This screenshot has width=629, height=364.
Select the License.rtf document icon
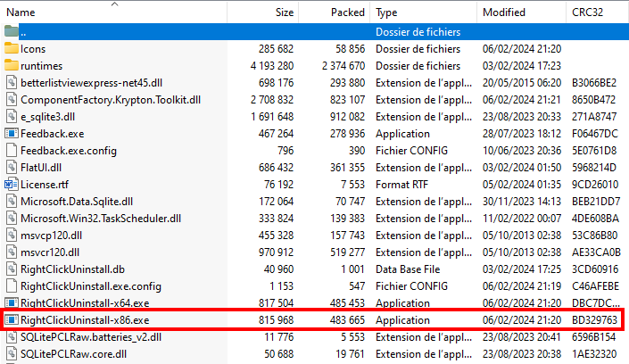pos(11,184)
